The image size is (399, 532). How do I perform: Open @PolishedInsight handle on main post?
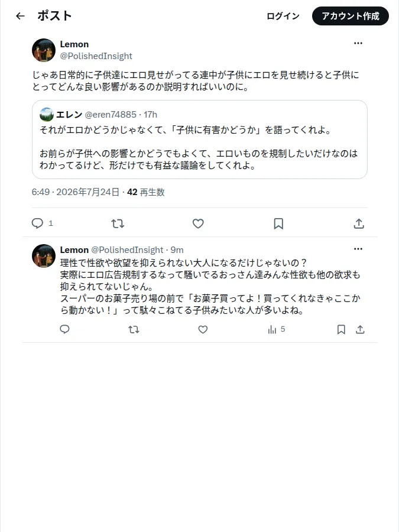[96, 56]
